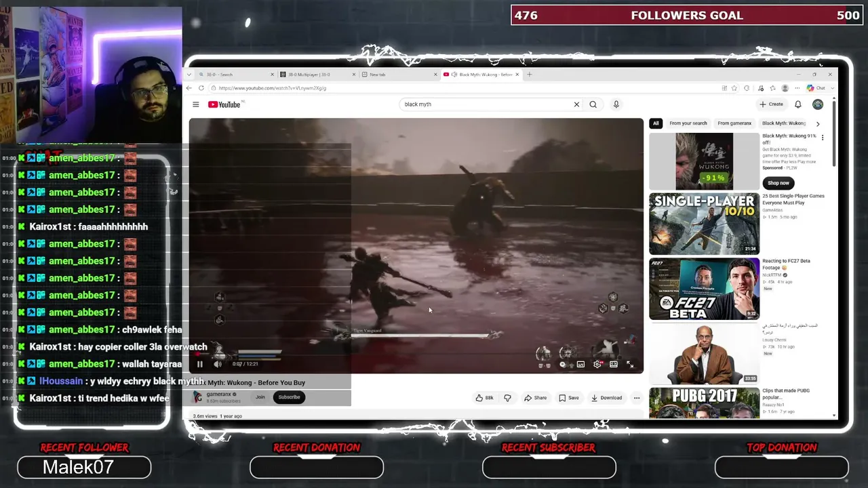Viewport: 868px width, 488px height.
Task: Open the more actions ellipsis under the video
Action: pyautogui.click(x=636, y=398)
